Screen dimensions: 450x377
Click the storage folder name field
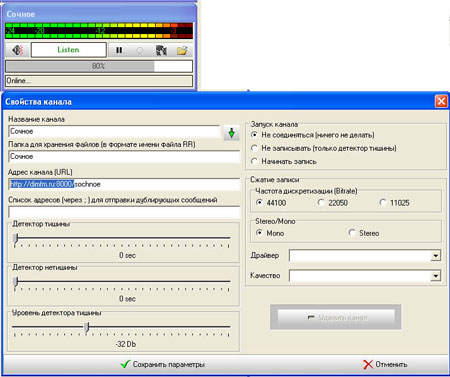[x=124, y=157]
